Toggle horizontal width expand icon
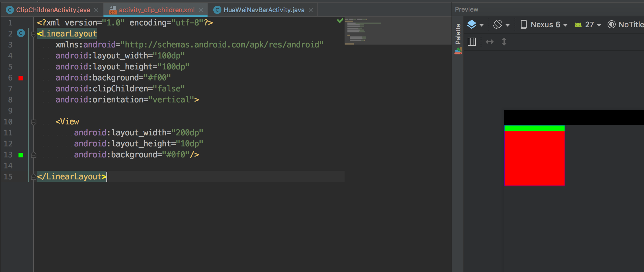This screenshot has width=644, height=272. (x=490, y=42)
